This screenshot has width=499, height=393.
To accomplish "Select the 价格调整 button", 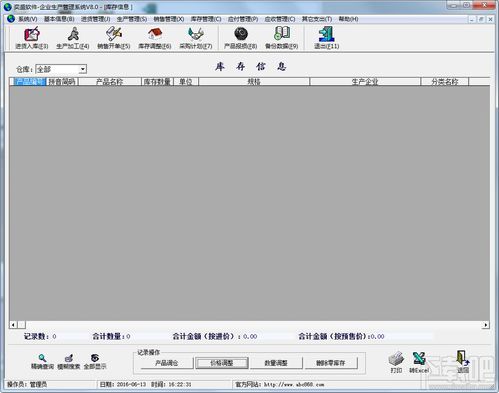I will click(222, 363).
